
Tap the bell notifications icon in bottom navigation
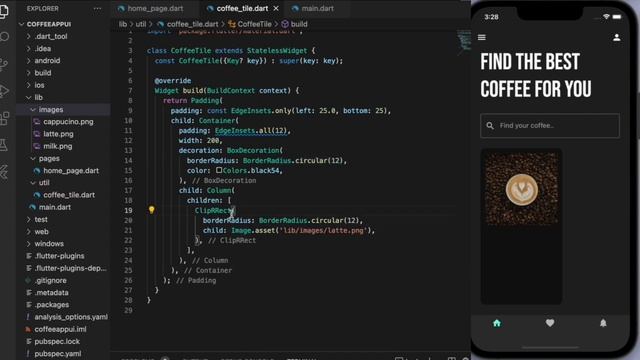603,323
